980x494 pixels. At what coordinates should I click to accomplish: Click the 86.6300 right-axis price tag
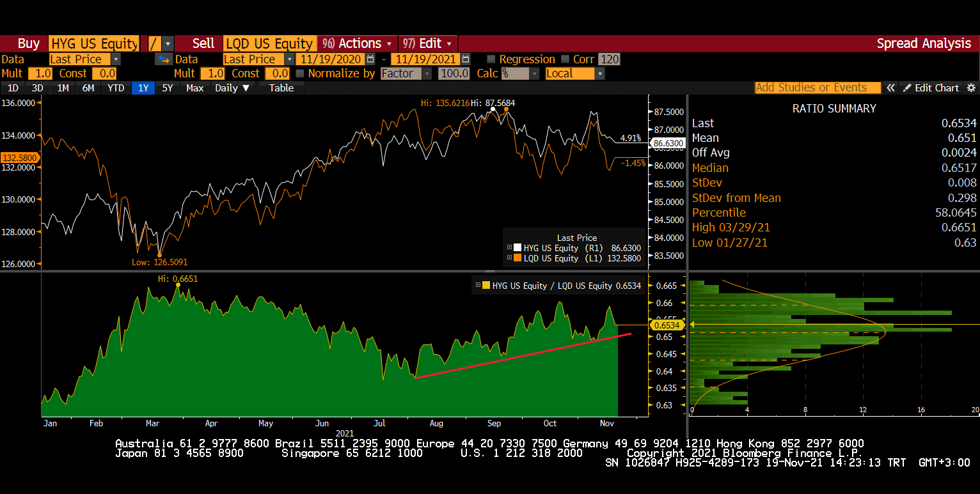(667, 143)
